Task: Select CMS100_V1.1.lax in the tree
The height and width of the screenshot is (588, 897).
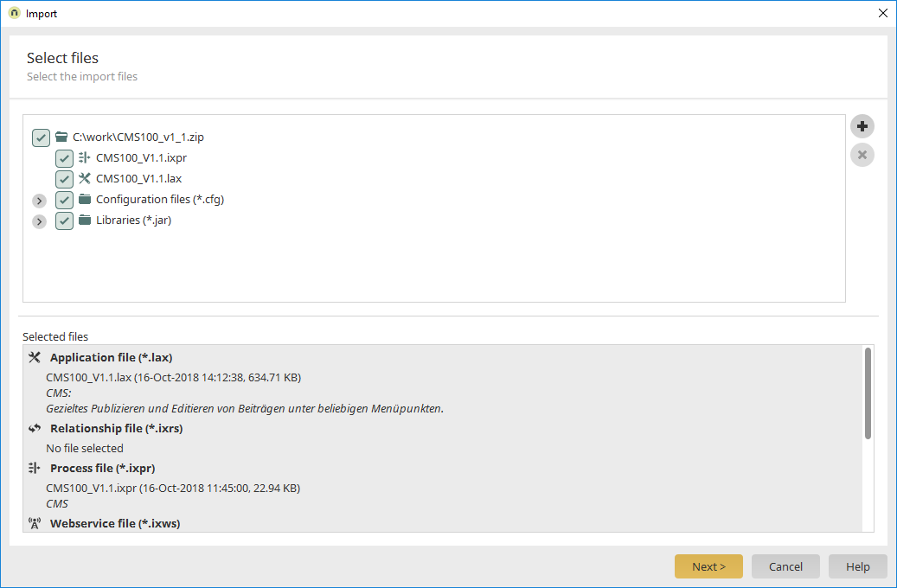Action: click(139, 178)
